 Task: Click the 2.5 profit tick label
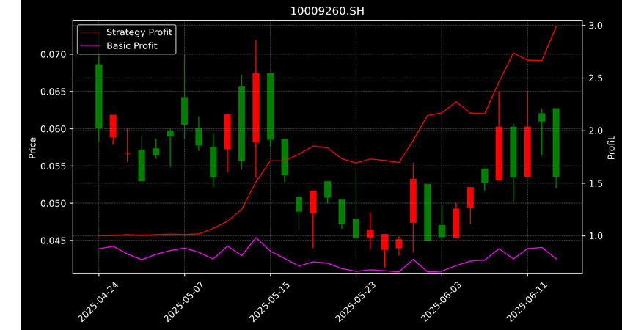(595, 78)
